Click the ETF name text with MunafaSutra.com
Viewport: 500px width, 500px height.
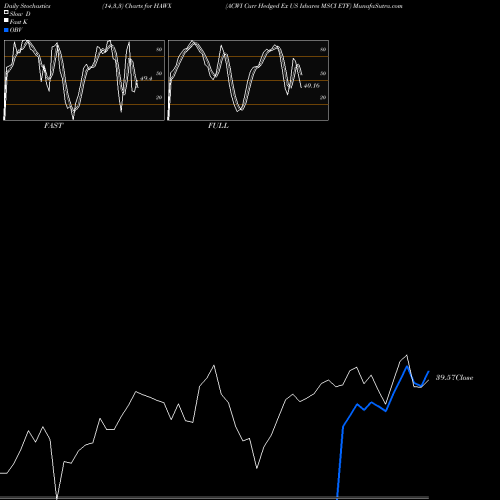click(x=314, y=6)
